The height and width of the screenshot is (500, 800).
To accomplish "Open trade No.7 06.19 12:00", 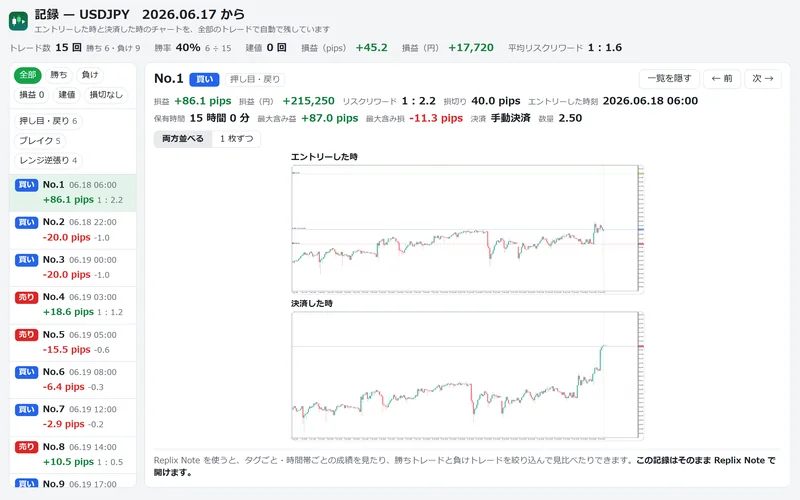I will [x=73, y=417].
